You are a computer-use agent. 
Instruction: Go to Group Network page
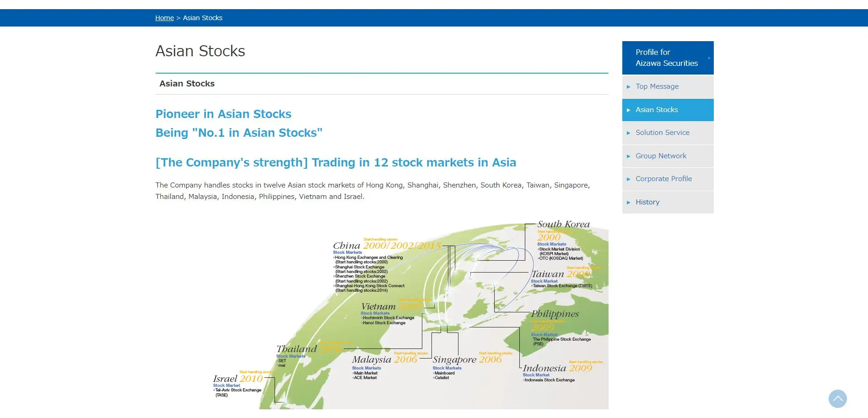[668, 156]
